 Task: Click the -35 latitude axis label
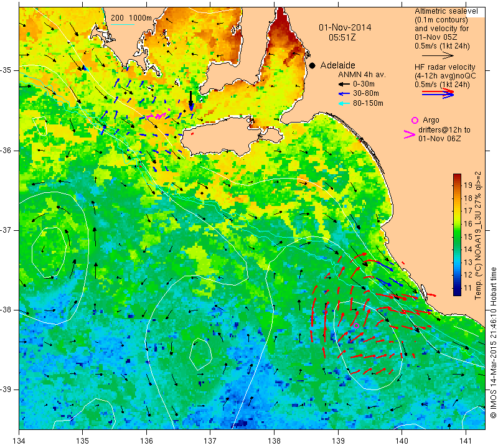6,70
